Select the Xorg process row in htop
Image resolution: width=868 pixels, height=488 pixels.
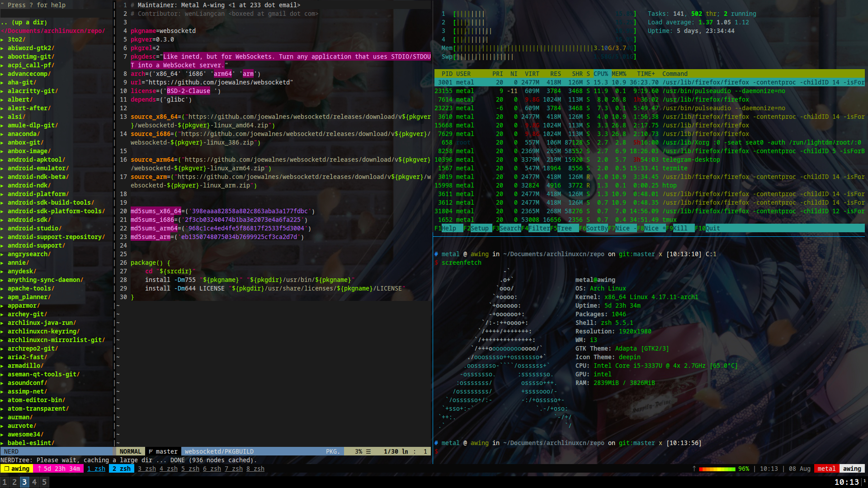(650, 143)
